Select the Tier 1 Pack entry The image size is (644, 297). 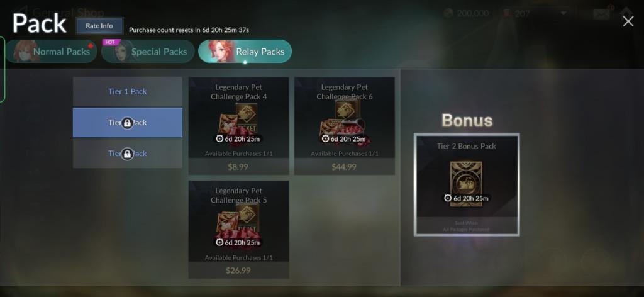tap(127, 91)
